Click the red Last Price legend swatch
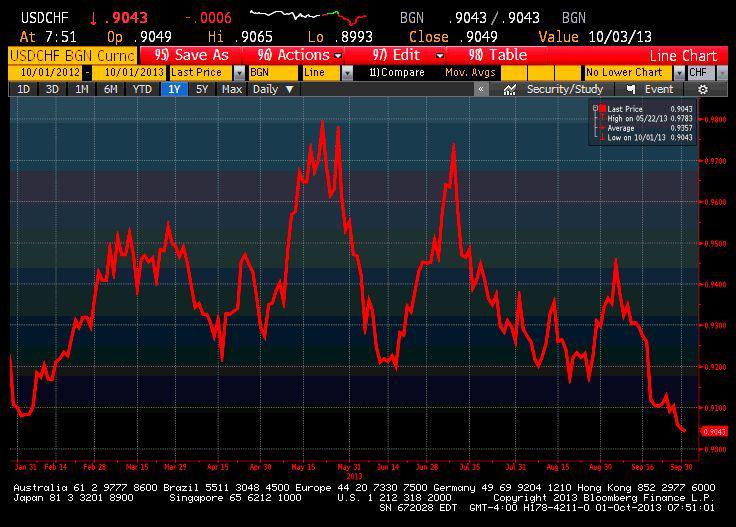This screenshot has height=527, width=736. (x=603, y=108)
